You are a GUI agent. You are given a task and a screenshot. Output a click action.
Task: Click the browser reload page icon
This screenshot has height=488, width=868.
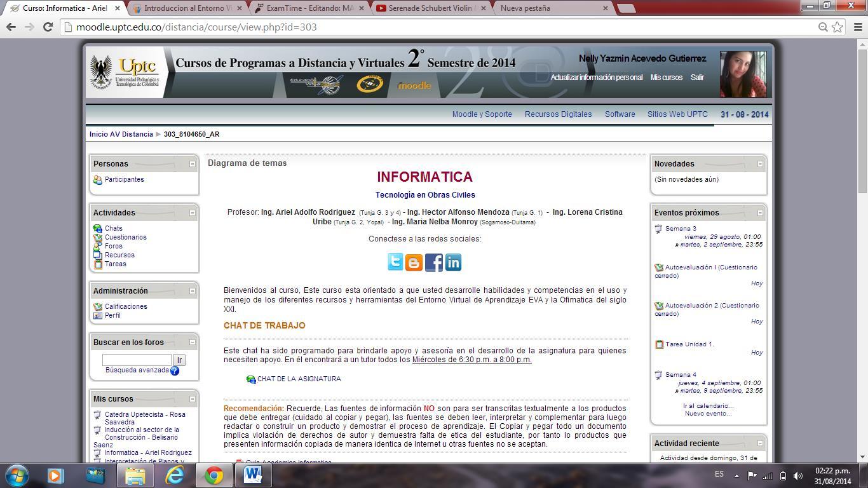48,27
